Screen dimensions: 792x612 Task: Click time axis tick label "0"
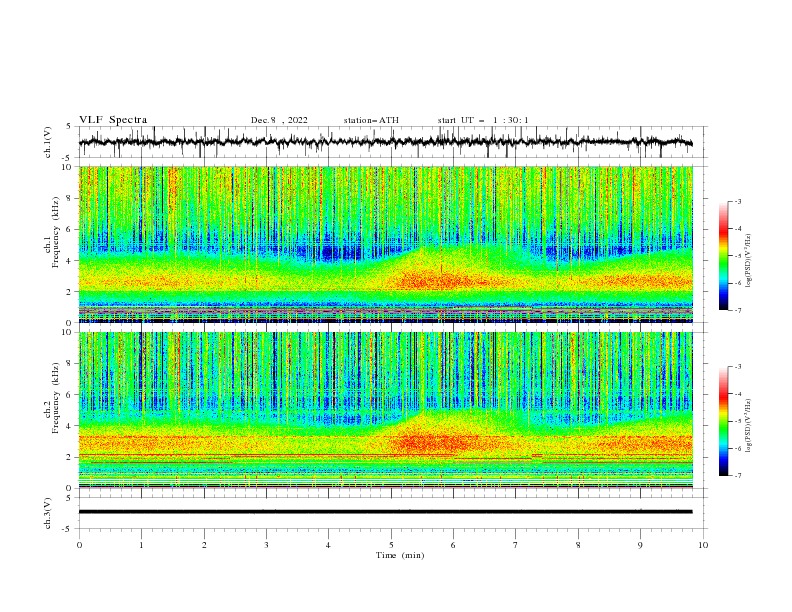[79, 545]
